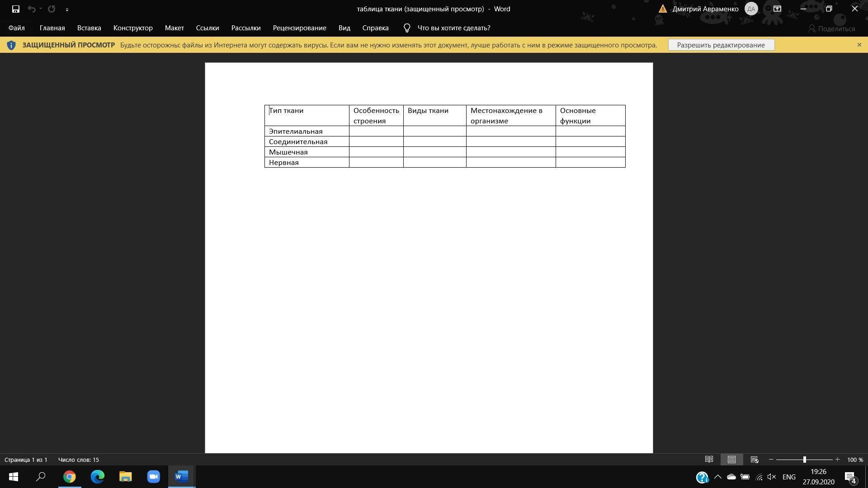Switch to Read Mode view icon
This screenshot has height=488, width=868.
[709, 460]
